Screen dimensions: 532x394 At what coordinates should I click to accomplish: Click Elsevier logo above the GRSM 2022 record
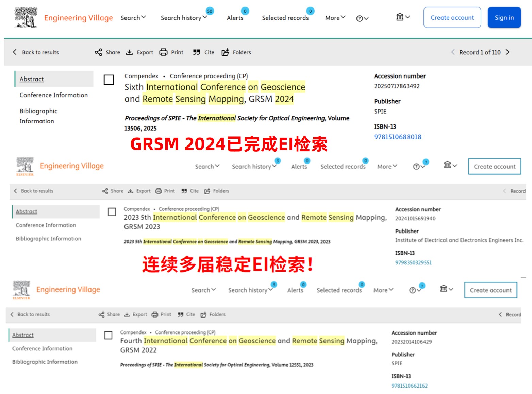point(21,290)
